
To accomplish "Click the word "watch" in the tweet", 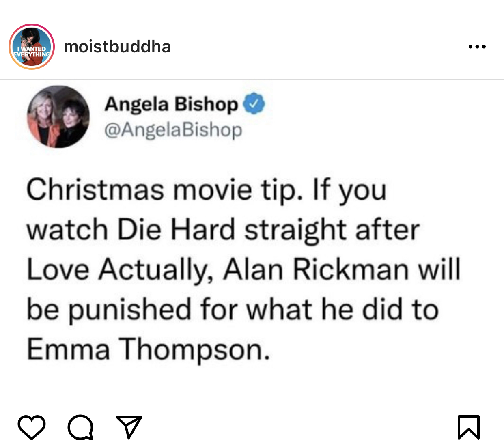I will pyautogui.click(x=67, y=230).
